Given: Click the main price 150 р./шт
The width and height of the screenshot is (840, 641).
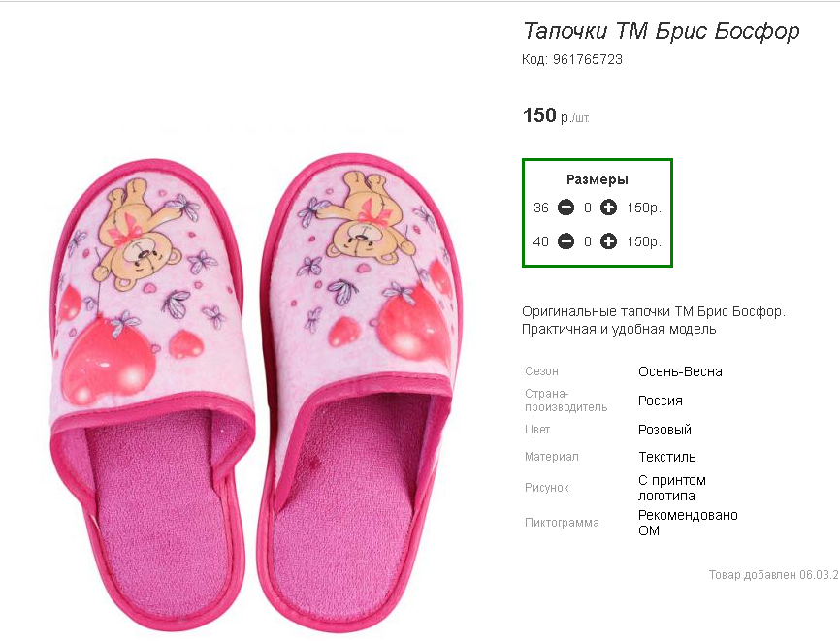Looking at the screenshot, I should [x=555, y=116].
